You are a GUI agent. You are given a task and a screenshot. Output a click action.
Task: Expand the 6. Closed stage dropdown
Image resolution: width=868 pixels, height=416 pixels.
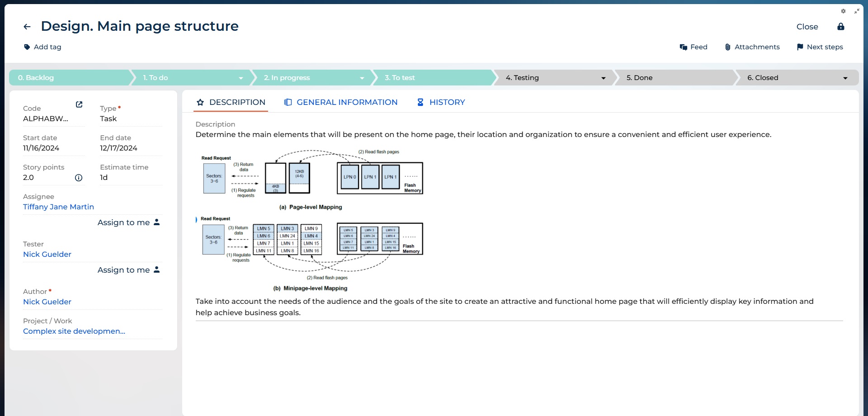click(845, 78)
